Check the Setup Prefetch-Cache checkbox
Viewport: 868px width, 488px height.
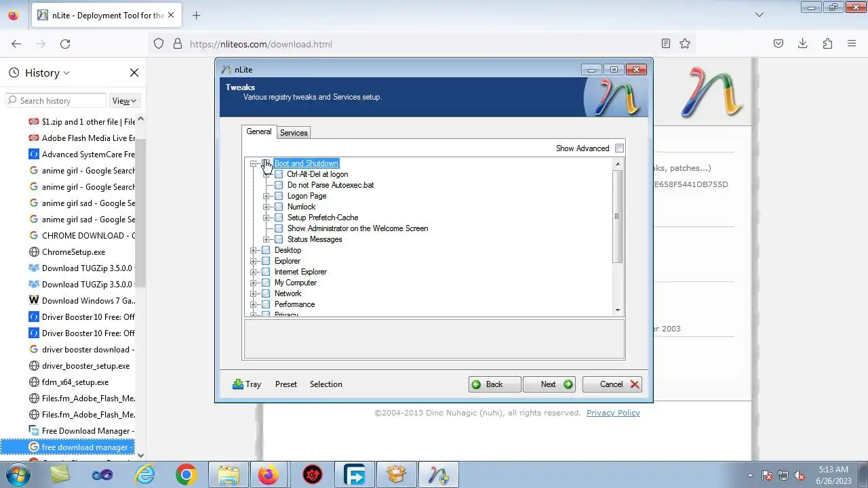pyautogui.click(x=279, y=218)
